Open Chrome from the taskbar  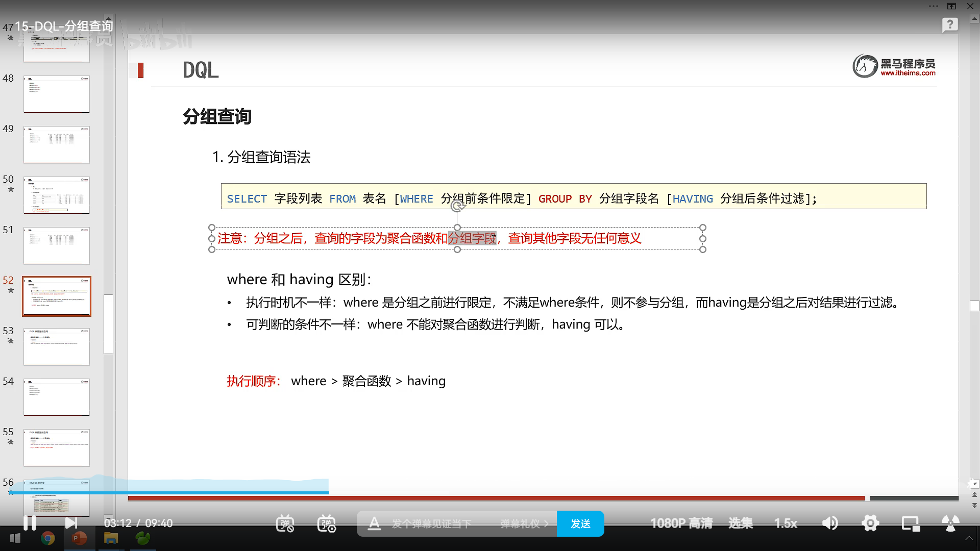click(x=48, y=538)
